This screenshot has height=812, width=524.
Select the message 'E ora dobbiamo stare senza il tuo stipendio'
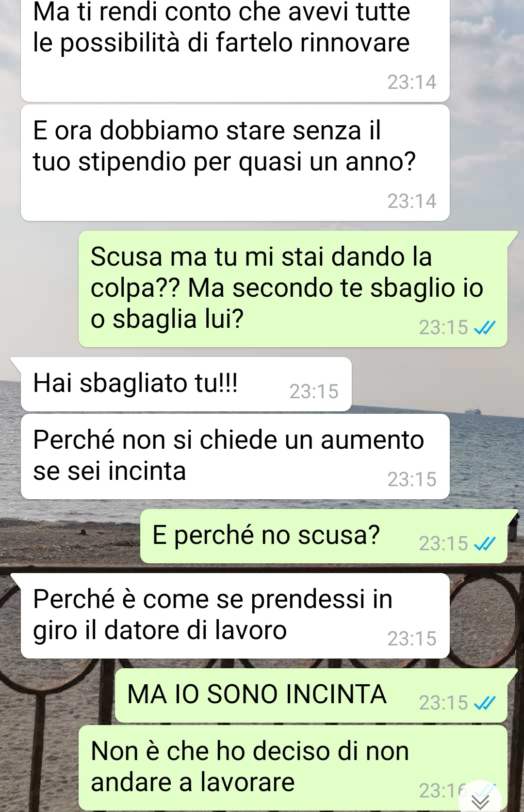coord(235,163)
